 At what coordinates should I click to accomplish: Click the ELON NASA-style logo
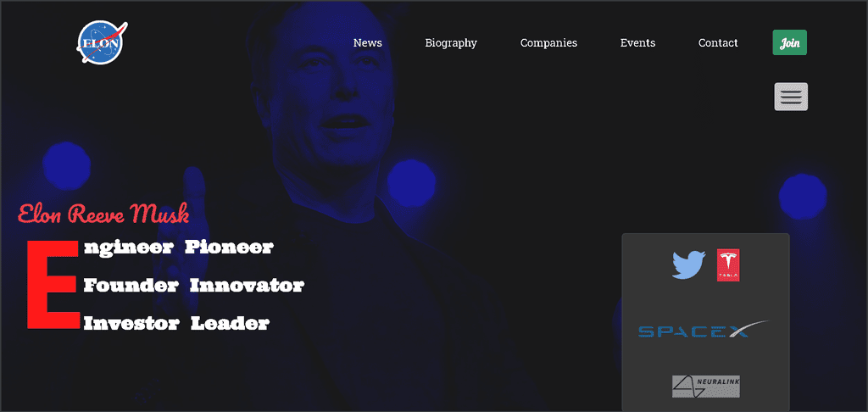(102, 42)
